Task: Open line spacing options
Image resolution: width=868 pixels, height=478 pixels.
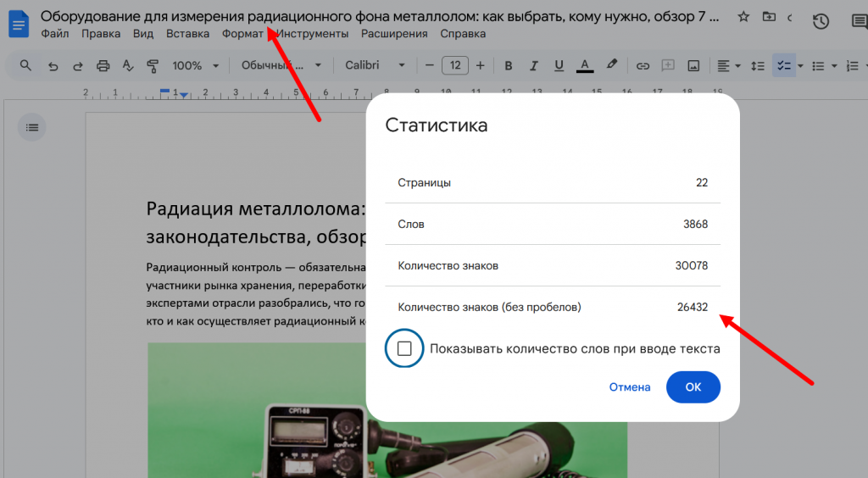Action: (757, 66)
